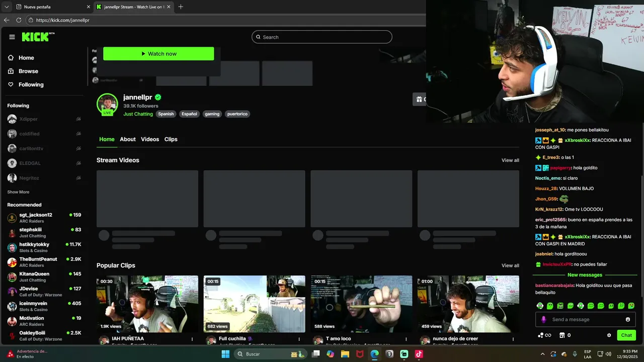Open the IAH PUÑETAA clip thumbnail
This screenshot has width=644, height=362.
tap(147, 304)
